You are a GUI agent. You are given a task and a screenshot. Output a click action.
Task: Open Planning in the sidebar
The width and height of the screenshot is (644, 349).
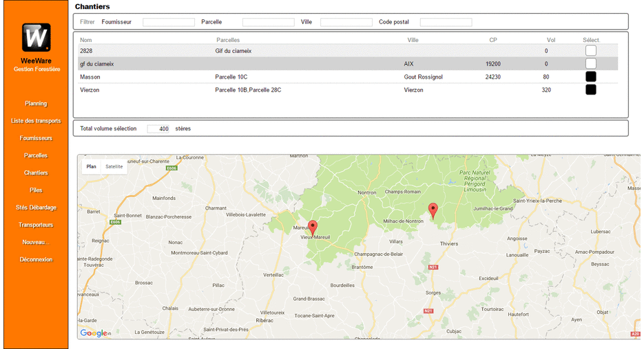point(36,103)
